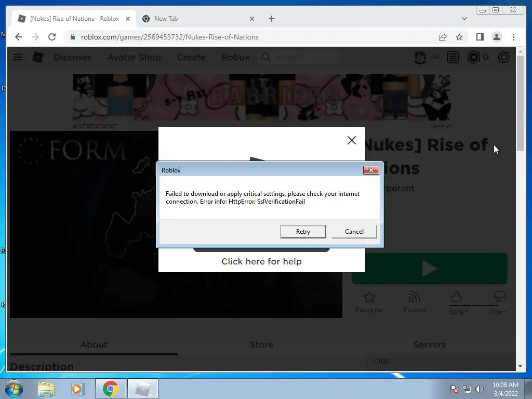Favorite the game with star icon

(x=369, y=297)
